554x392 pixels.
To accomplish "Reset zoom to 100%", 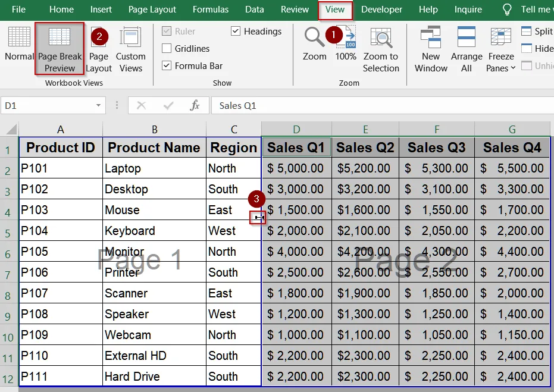I will click(346, 44).
